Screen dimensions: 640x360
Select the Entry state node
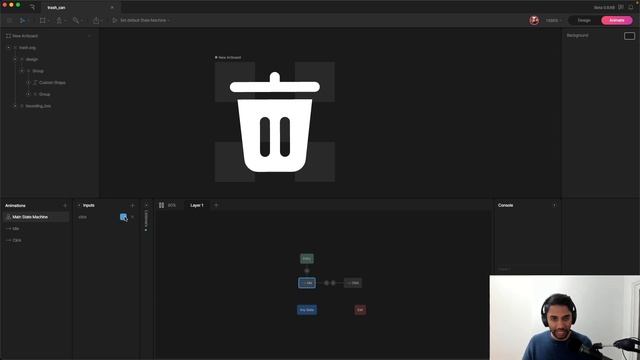(307, 258)
